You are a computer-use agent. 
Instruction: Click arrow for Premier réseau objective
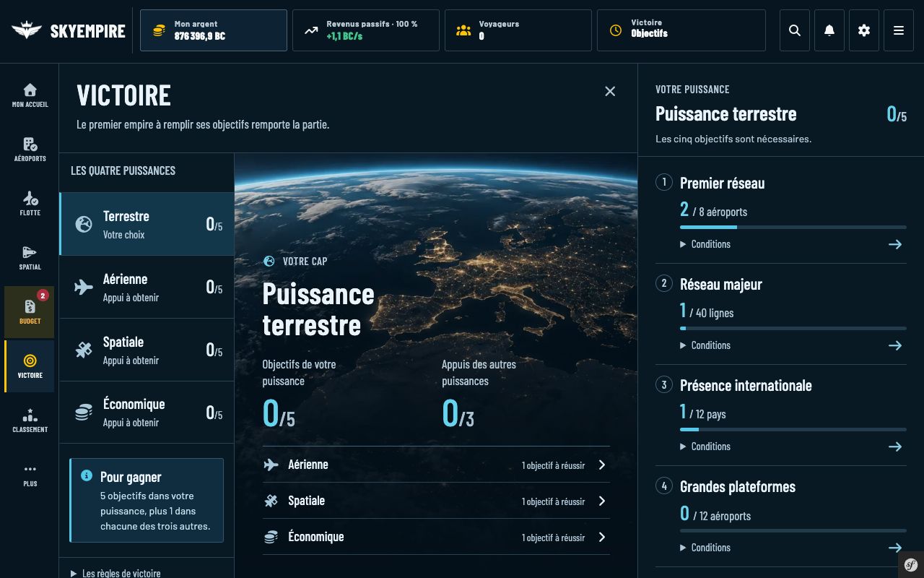click(895, 244)
